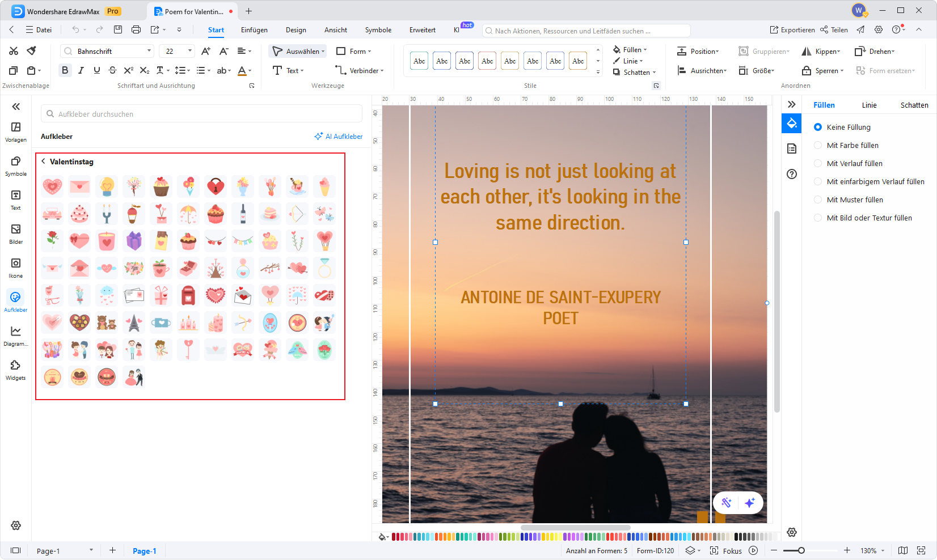The height and width of the screenshot is (560, 937).
Task: Insert the Eiffel Tower sticker
Action: [x=134, y=323]
